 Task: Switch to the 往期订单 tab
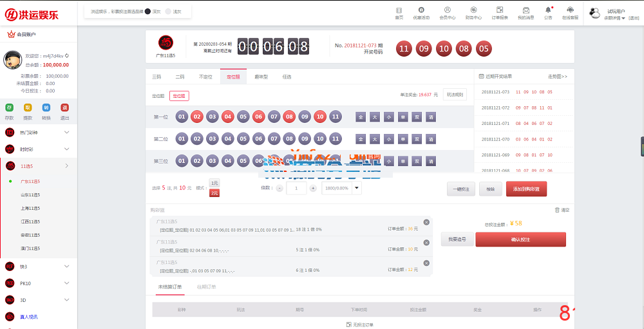pos(206,287)
